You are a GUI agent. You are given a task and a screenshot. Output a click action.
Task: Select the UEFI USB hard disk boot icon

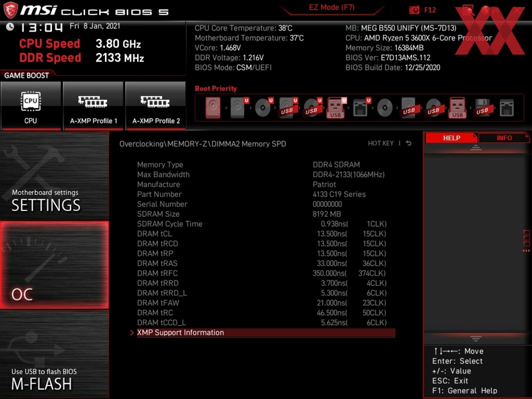(x=288, y=108)
